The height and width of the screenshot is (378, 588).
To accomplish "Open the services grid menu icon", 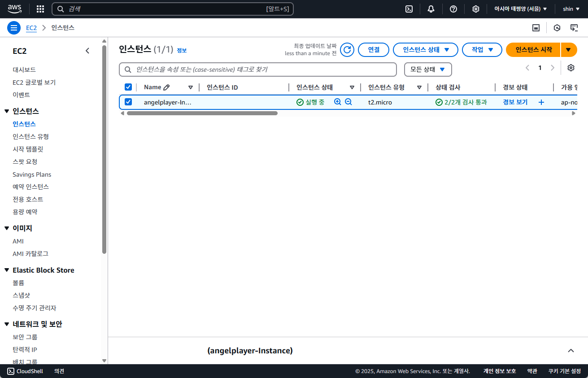I will click(x=40, y=9).
